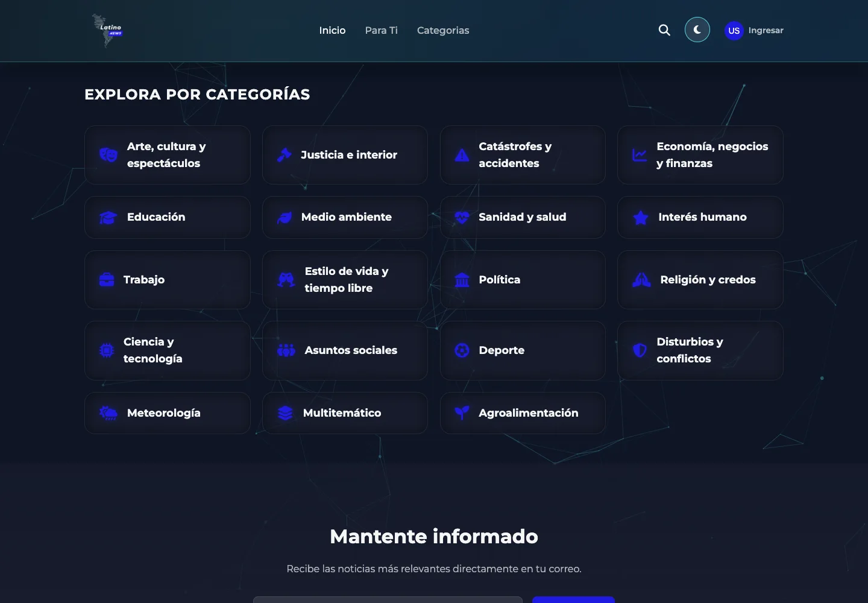Open the Para Ti nav item
The image size is (868, 603).
pos(382,30)
